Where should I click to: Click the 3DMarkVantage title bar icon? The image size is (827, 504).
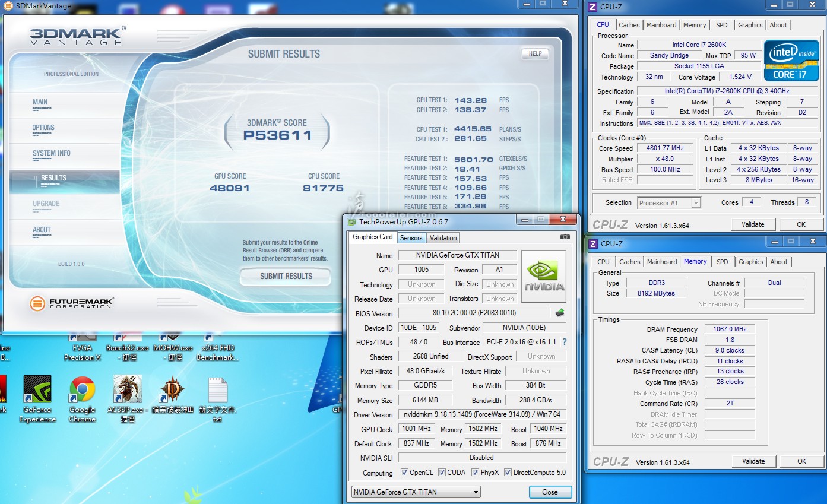[7, 6]
